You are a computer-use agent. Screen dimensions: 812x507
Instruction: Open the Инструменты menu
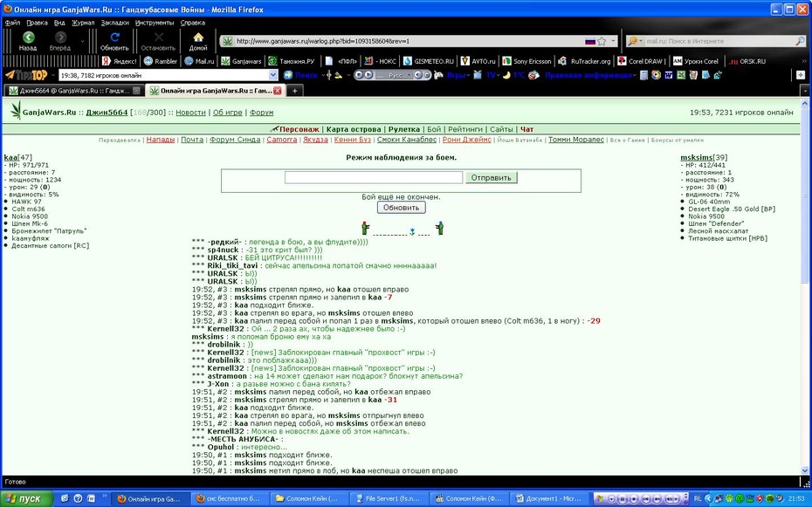(x=155, y=23)
